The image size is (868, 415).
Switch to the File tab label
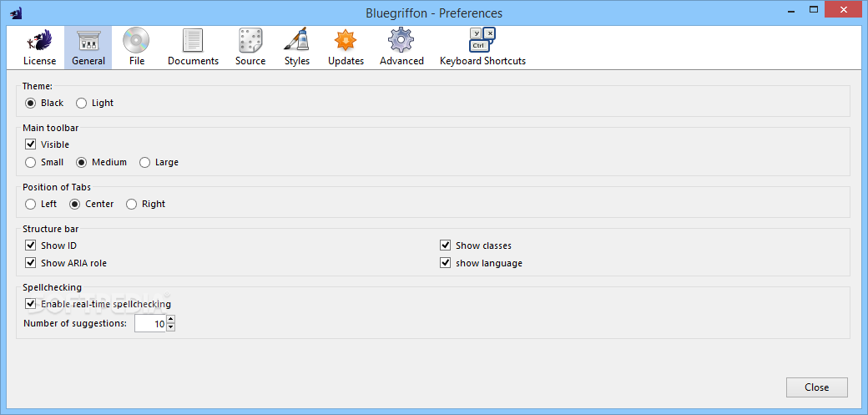[x=137, y=61]
